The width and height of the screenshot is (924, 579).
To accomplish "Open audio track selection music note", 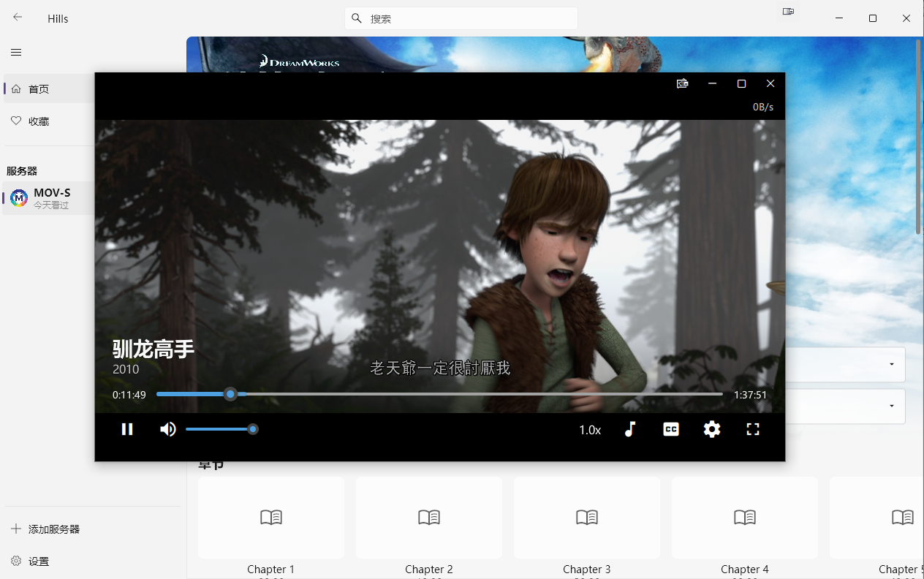I will pyautogui.click(x=629, y=429).
